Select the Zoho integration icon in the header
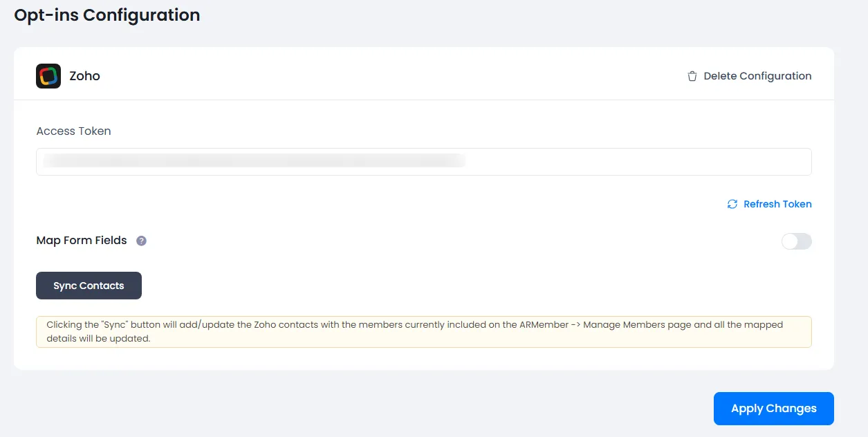 click(x=48, y=75)
